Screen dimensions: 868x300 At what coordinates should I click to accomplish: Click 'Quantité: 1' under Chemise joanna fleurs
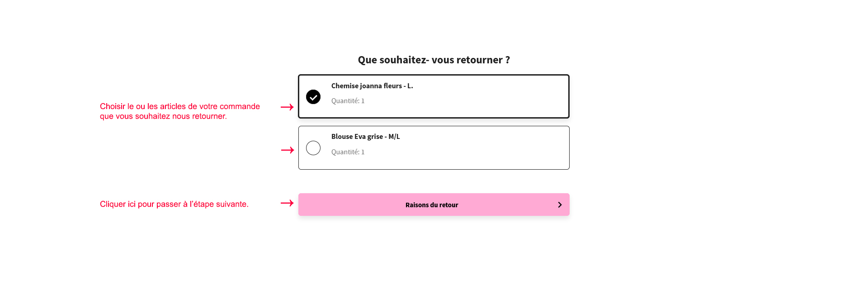tap(348, 101)
